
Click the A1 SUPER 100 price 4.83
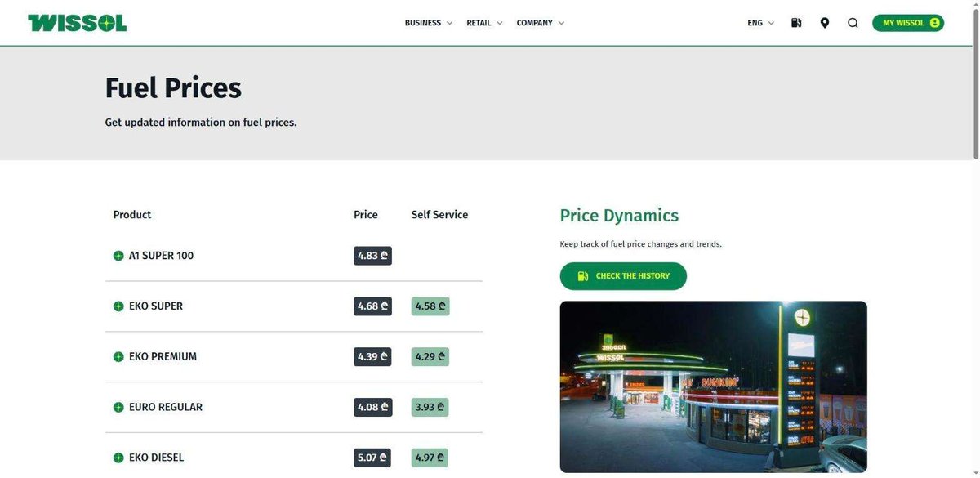(372, 256)
